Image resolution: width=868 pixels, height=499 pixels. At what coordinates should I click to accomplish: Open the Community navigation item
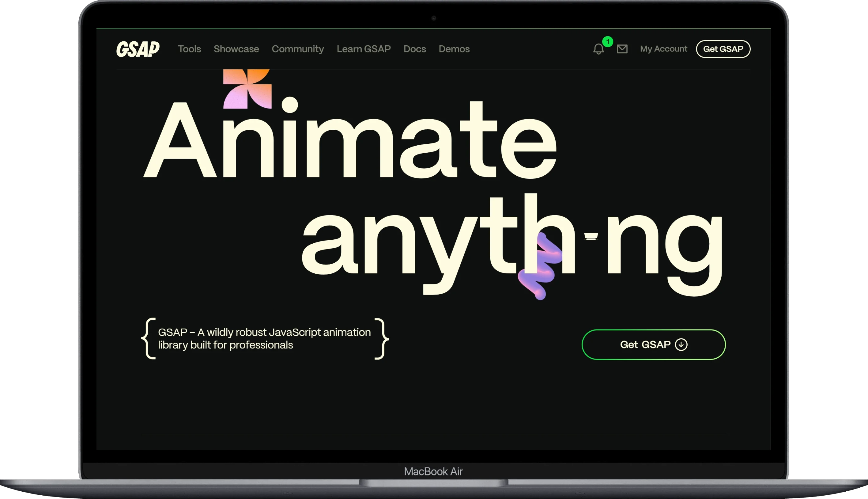tap(297, 49)
